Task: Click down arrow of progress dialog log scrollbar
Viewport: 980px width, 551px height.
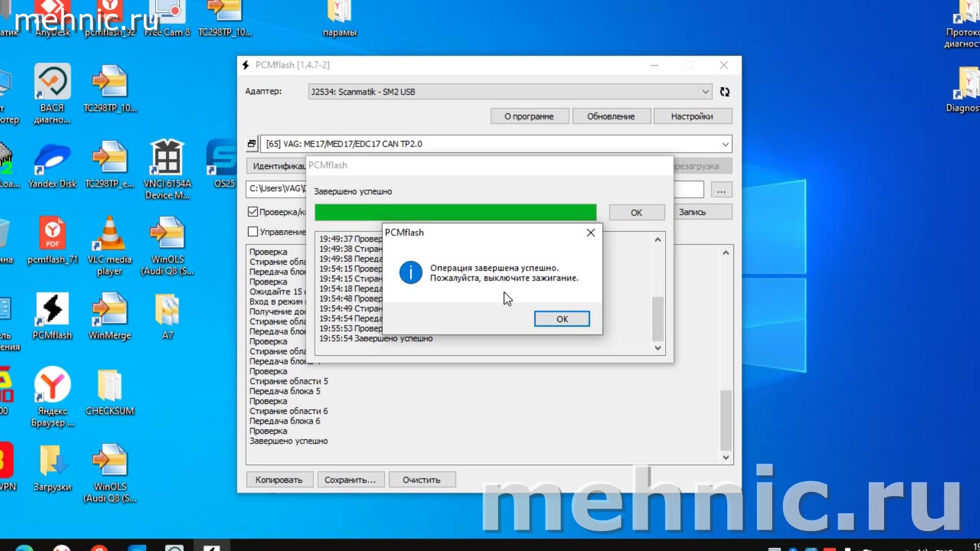Action: (x=658, y=348)
